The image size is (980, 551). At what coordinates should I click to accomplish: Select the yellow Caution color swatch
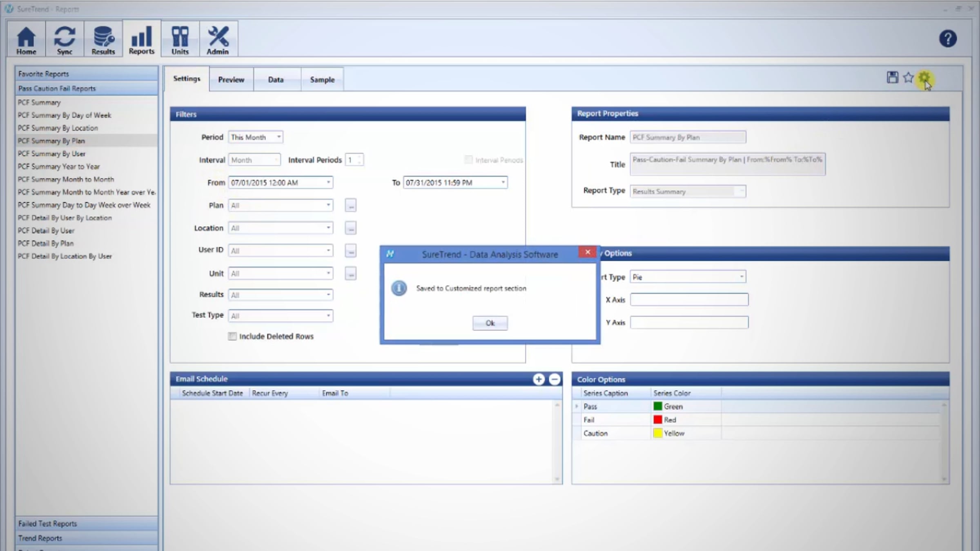click(657, 433)
